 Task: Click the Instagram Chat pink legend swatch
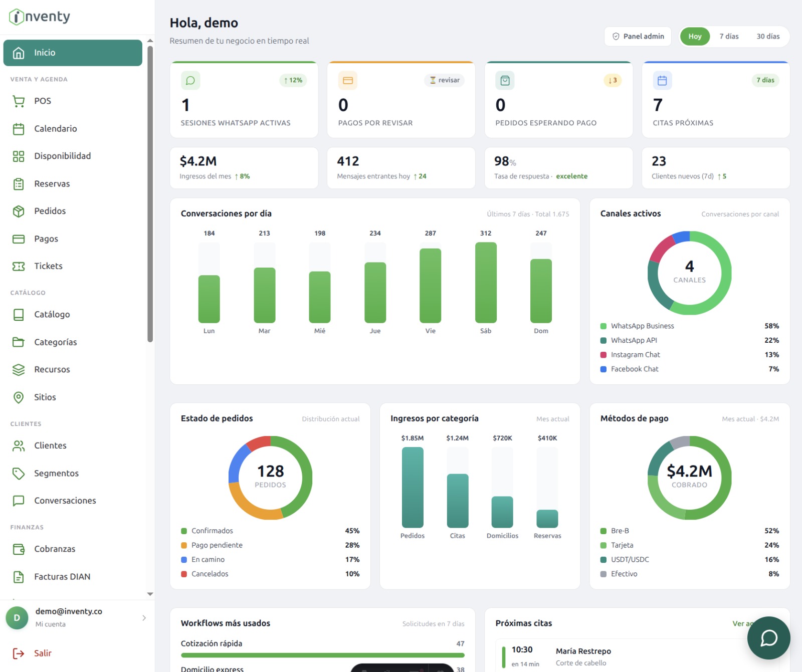604,355
